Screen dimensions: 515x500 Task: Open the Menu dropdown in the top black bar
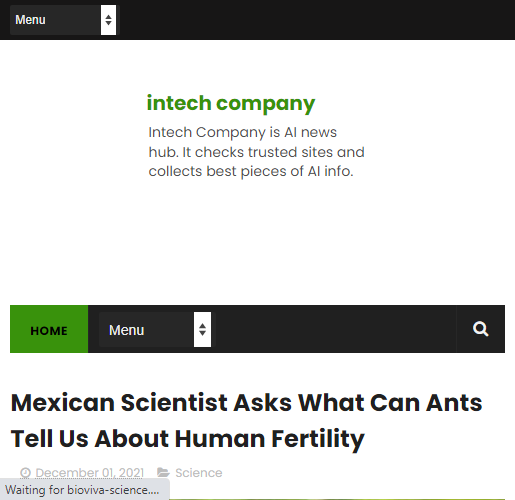[x=63, y=20]
